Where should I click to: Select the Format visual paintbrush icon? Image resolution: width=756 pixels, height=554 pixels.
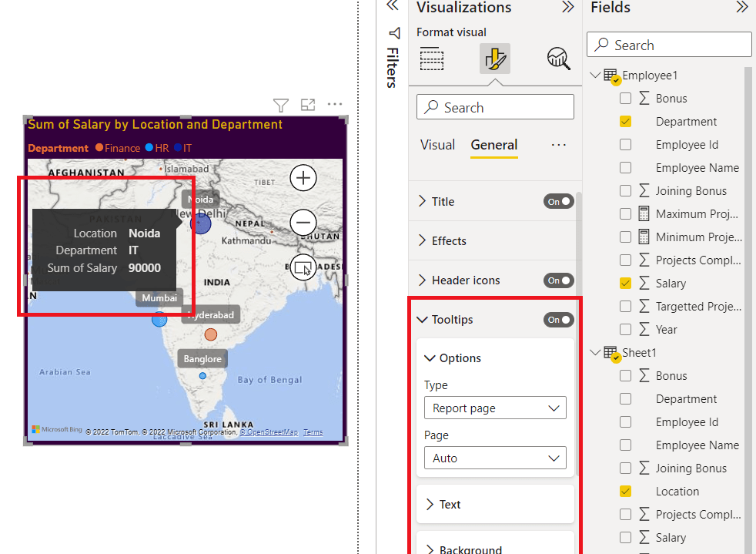pos(495,59)
